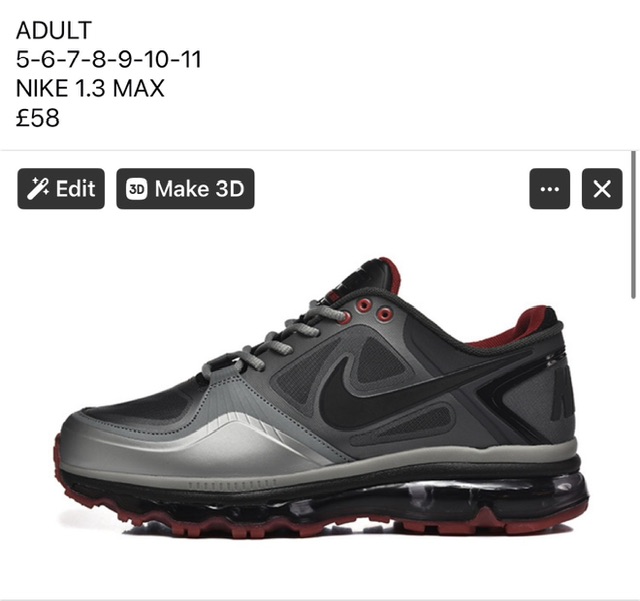The height and width of the screenshot is (601, 640).
Task: Click the NIKE 1.3 MAX caption text
Action: tap(90, 88)
